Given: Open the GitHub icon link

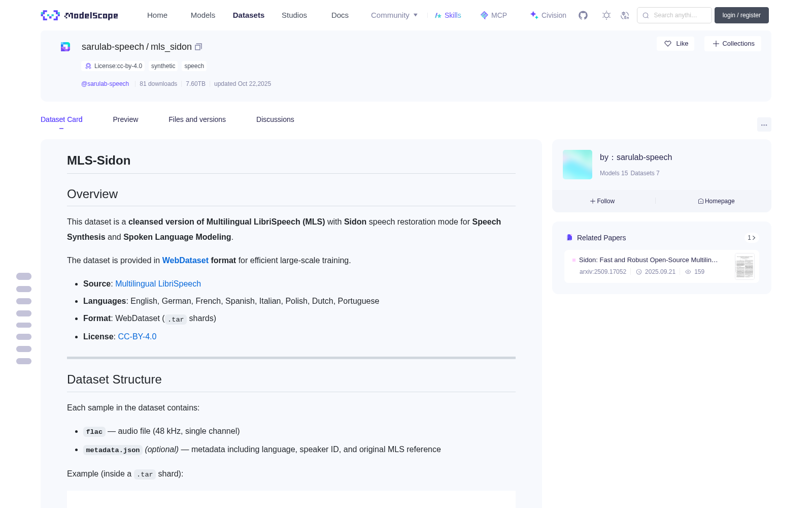Looking at the screenshot, I should (583, 15).
